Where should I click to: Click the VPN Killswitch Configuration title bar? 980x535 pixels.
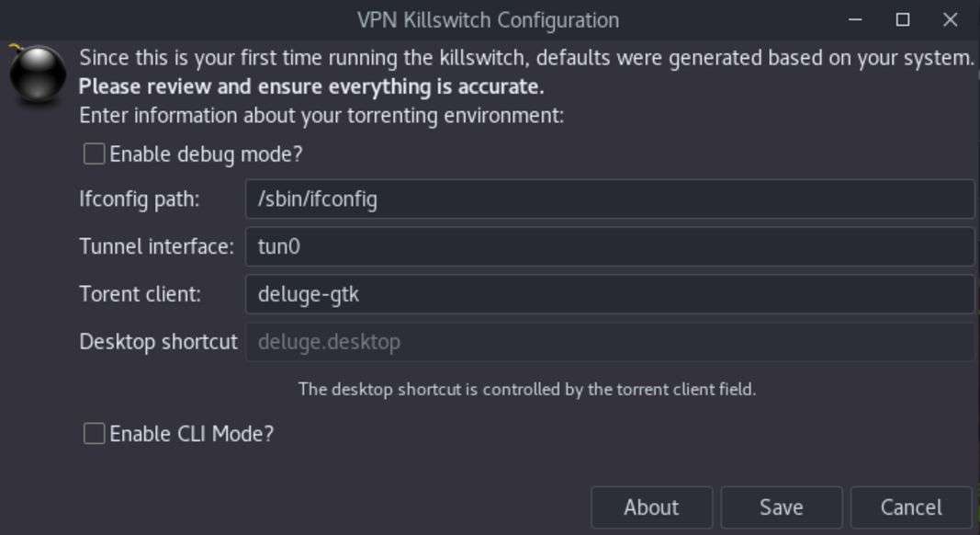click(487, 19)
